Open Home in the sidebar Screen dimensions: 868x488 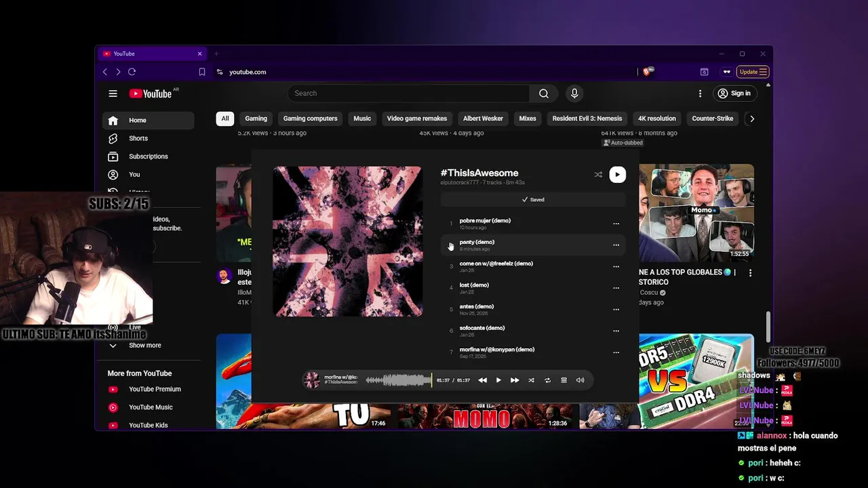(x=148, y=120)
